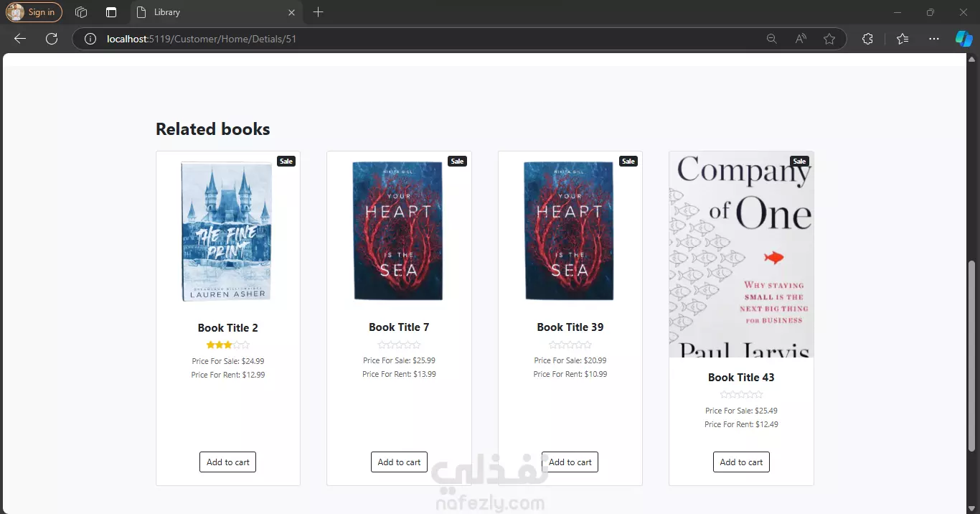Image resolution: width=980 pixels, height=514 pixels.
Task: Refresh the current page
Action: point(52,39)
